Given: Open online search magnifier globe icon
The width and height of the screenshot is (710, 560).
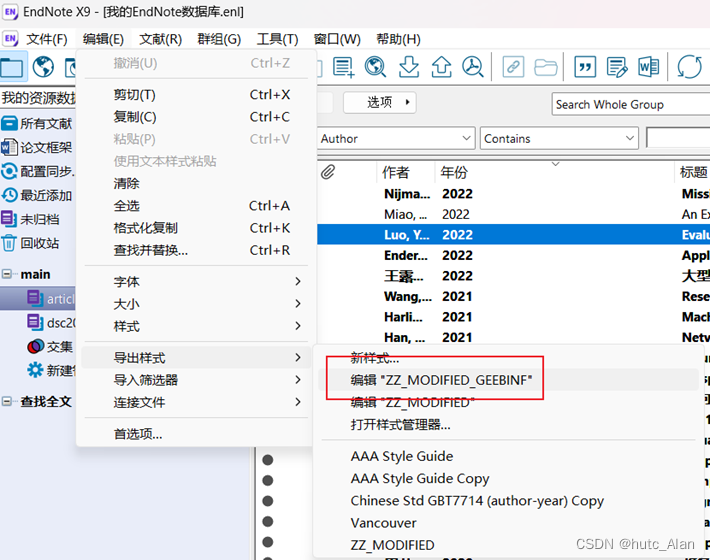Looking at the screenshot, I should [375, 67].
